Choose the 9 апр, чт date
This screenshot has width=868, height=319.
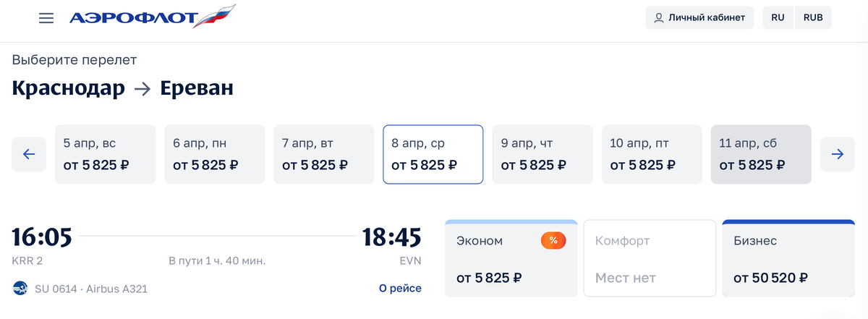click(x=542, y=154)
